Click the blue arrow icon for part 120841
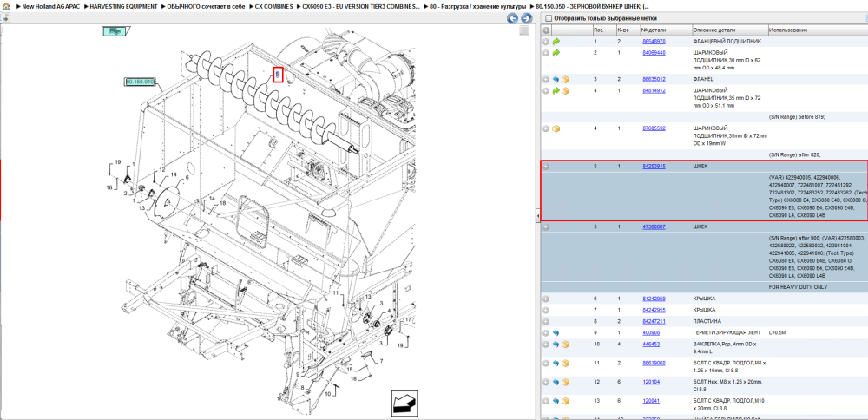868x420 pixels. (x=556, y=401)
